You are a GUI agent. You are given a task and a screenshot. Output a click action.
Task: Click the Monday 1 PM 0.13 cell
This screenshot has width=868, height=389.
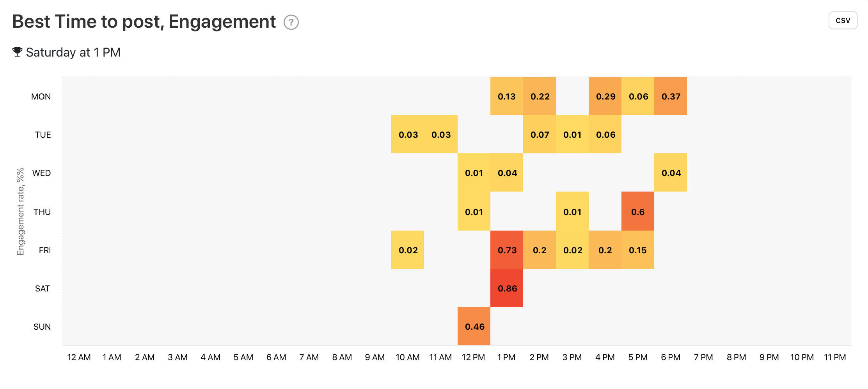(x=507, y=96)
